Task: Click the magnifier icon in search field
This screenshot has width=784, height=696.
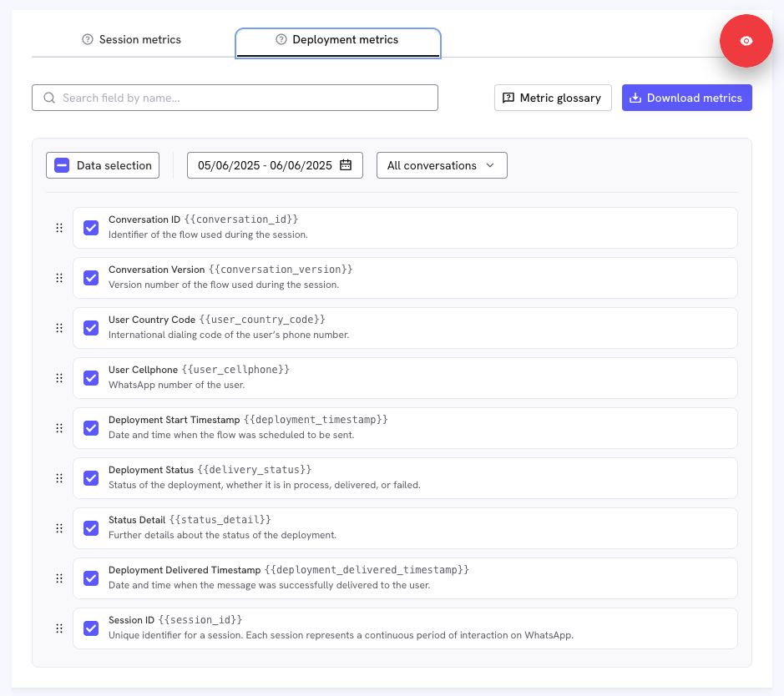Action: [x=49, y=98]
